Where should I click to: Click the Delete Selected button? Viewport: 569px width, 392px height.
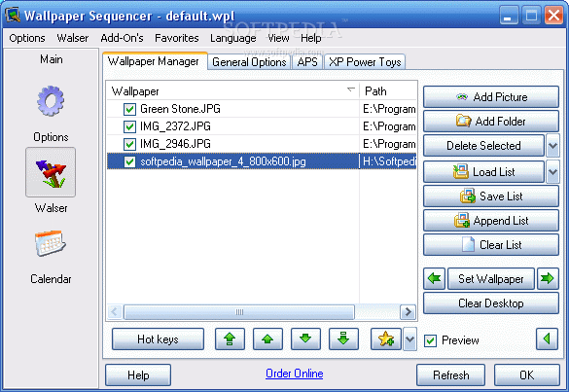[483, 146]
